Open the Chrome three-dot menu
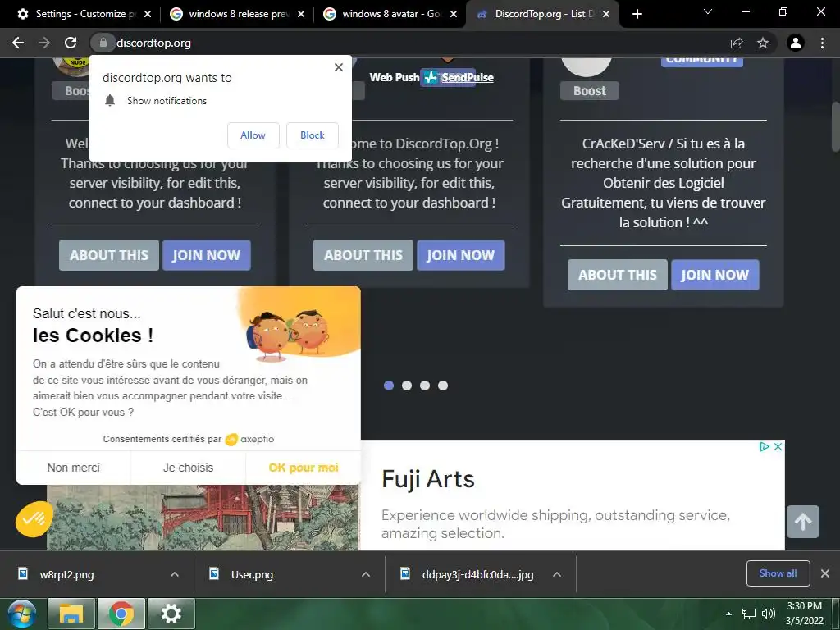The width and height of the screenshot is (840, 630). point(822,43)
